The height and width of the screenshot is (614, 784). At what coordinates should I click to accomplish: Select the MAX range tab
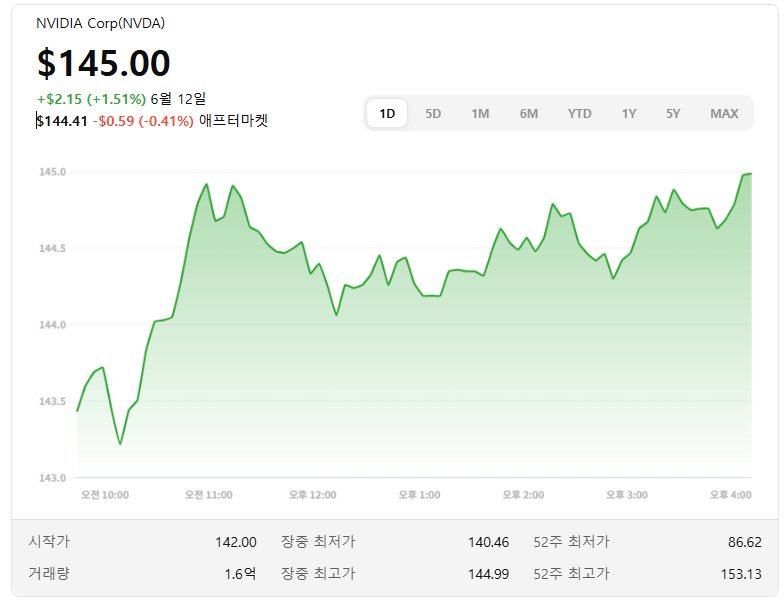click(724, 114)
